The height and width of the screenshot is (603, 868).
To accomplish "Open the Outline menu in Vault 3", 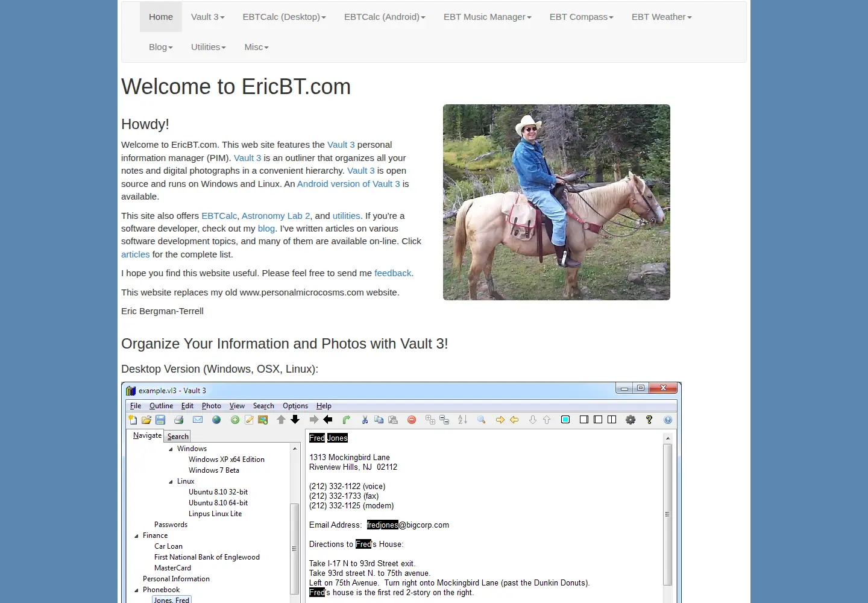I will (x=161, y=406).
